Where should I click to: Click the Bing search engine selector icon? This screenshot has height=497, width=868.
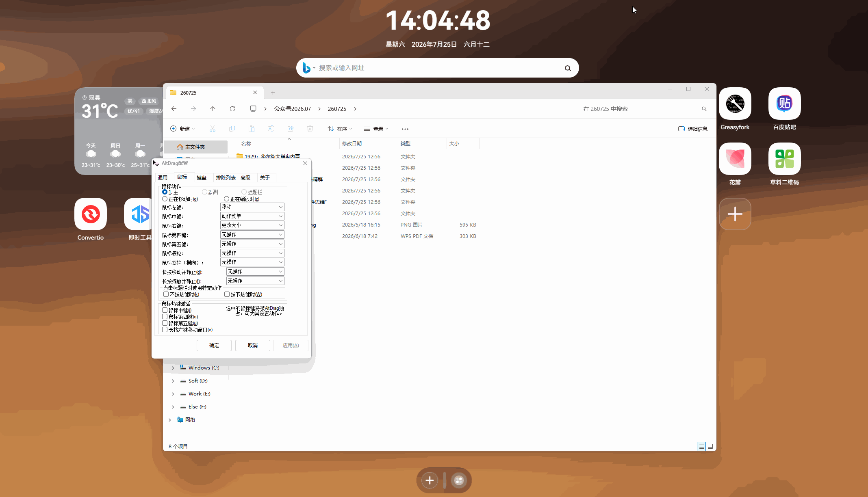point(307,68)
